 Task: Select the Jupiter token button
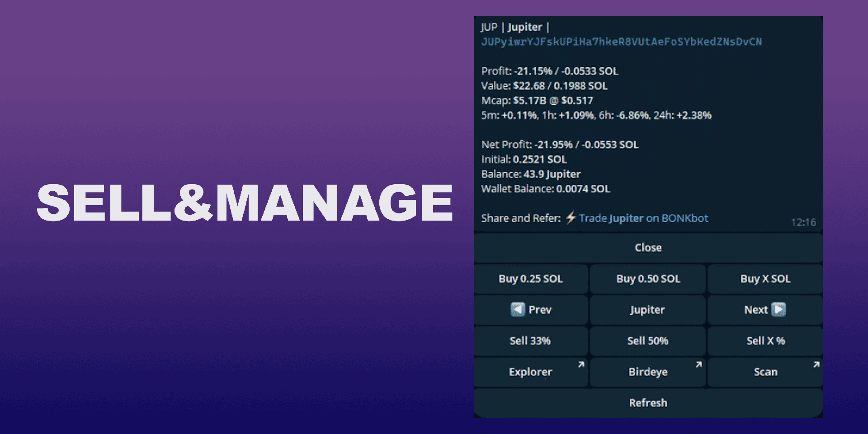coord(647,310)
